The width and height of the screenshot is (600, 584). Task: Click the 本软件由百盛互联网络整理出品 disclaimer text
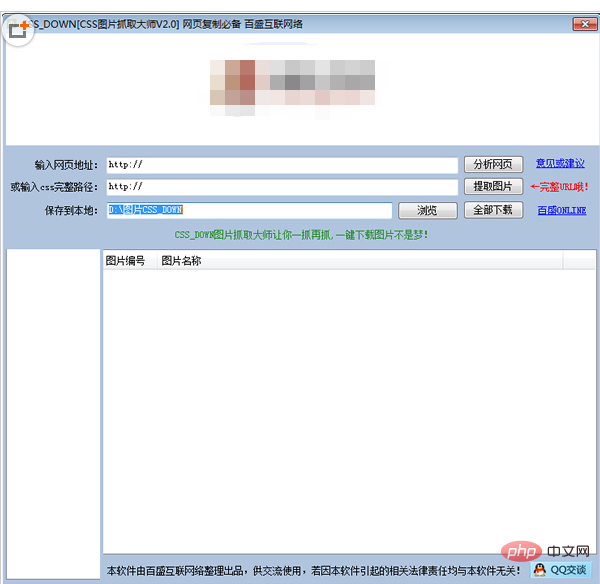click(x=313, y=571)
